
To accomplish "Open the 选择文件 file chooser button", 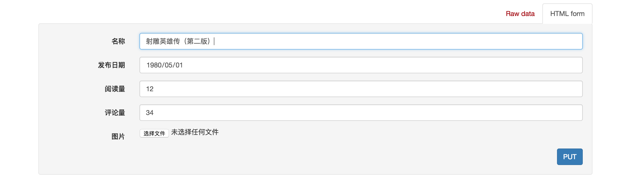I will point(154,133).
